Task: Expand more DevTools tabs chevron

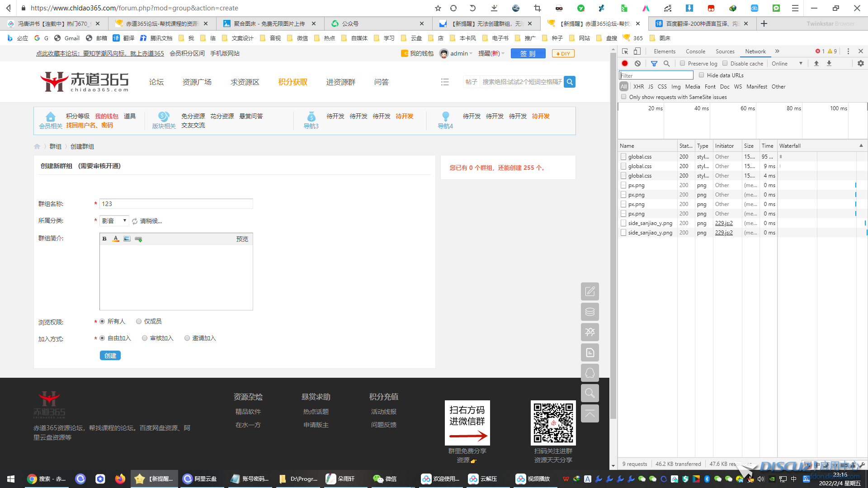Action: (x=777, y=51)
